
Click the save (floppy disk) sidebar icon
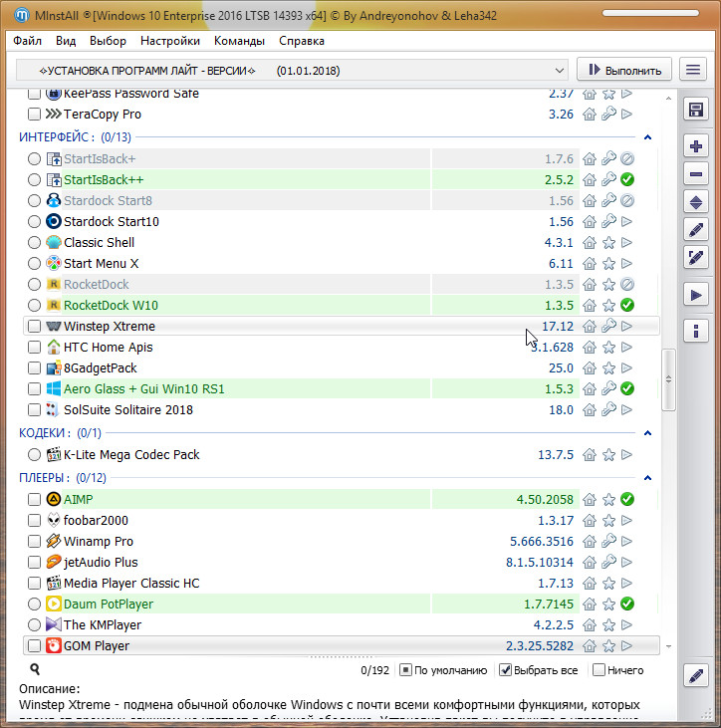pyautogui.click(x=695, y=110)
